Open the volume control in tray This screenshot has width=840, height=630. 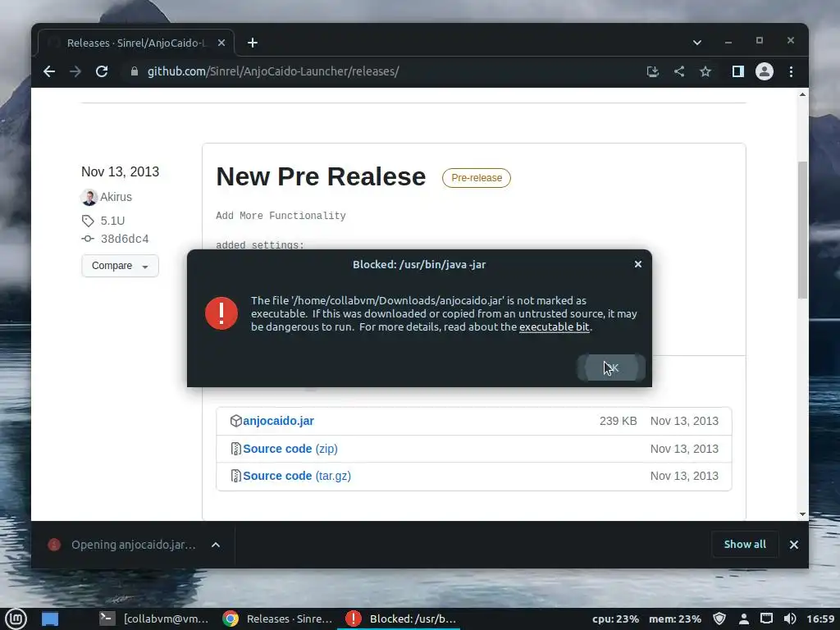click(790, 619)
